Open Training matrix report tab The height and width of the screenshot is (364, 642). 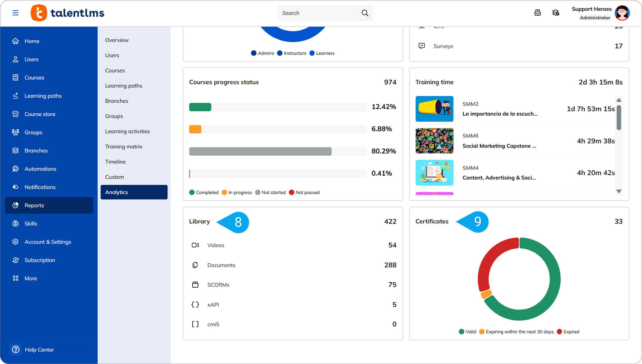point(124,146)
